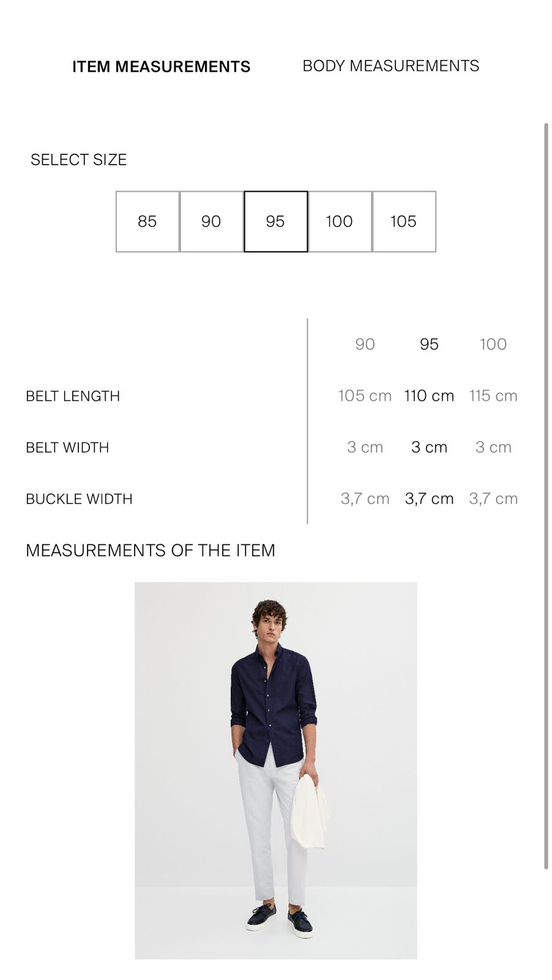Image resolution: width=552 pixels, height=980 pixels.
Task: Click the Belt Length row label
Action: (x=73, y=396)
